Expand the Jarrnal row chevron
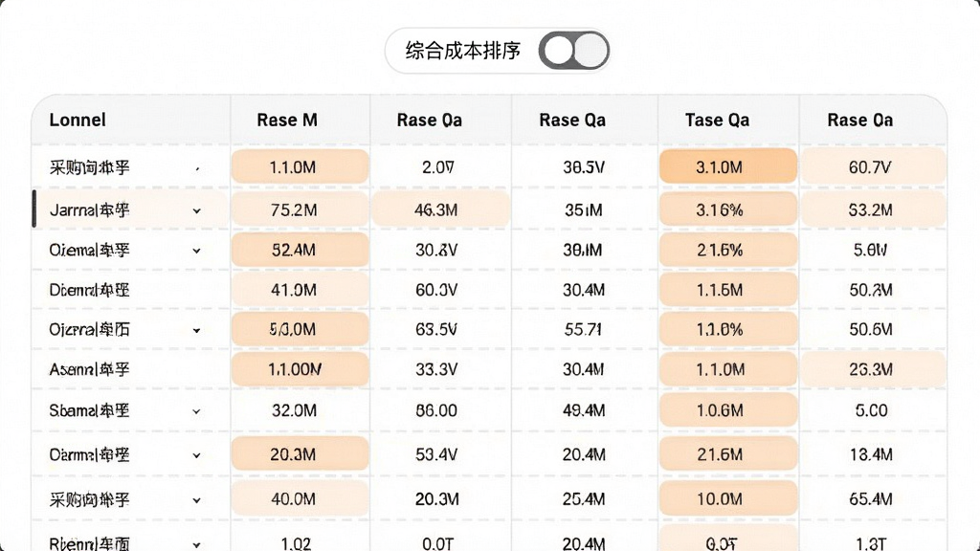980x551 pixels. pos(197,211)
